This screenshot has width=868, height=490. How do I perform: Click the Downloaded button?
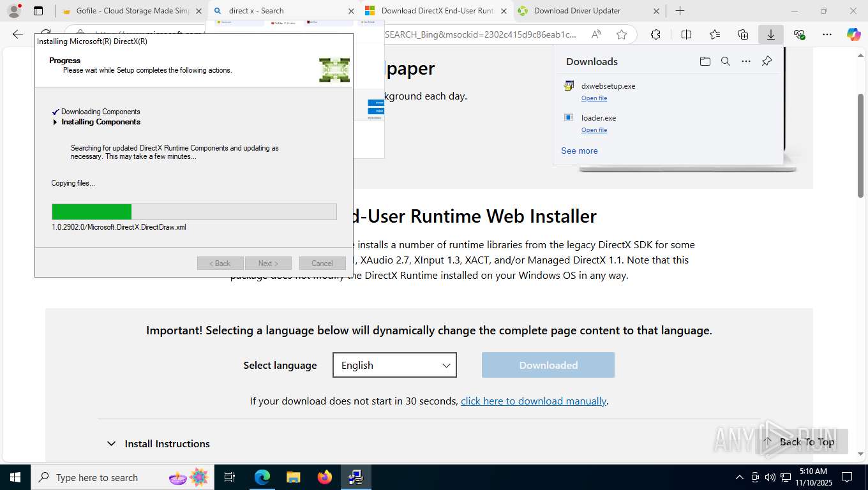point(548,365)
